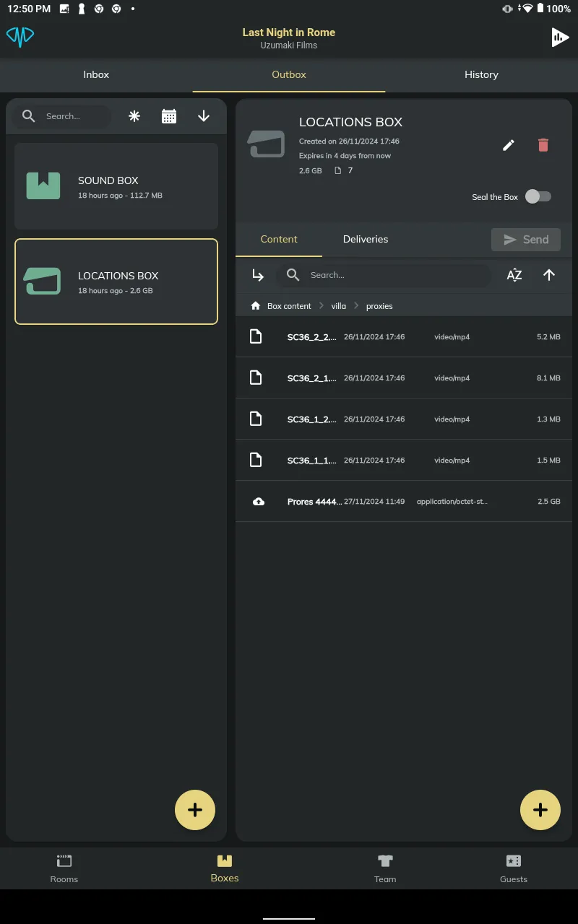Select Boxes in bottom navigation

click(x=225, y=868)
